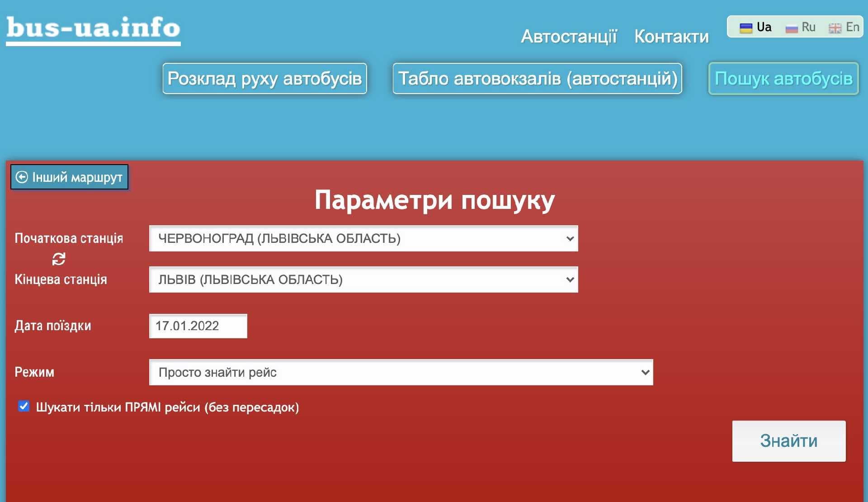Image resolution: width=868 pixels, height=502 pixels.
Task: Open the Режим mode dropdown
Action: (x=401, y=372)
